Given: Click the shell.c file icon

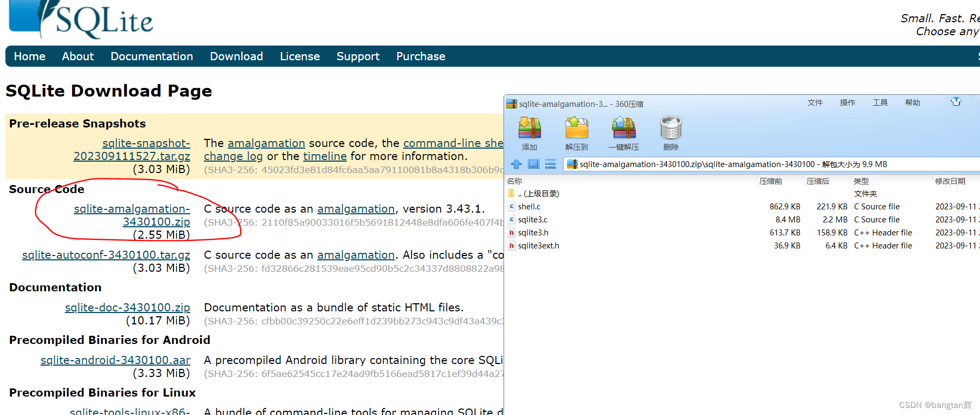Looking at the screenshot, I should coord(512,207).
